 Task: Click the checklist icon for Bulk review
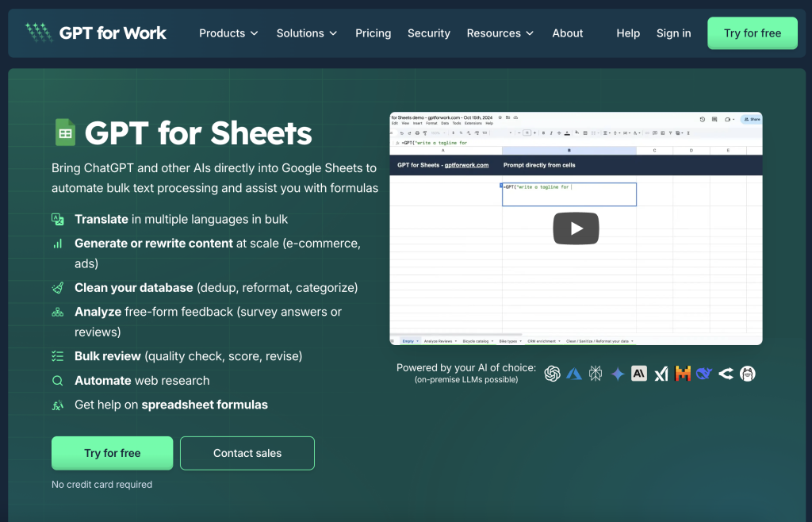pyautogui.click(x=57, y=356)
